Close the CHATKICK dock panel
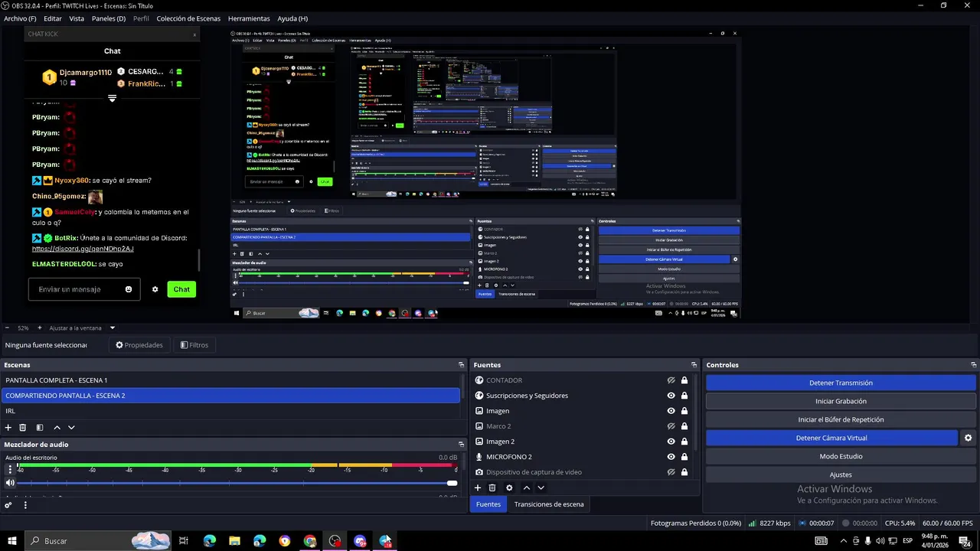The height and width of the screenshot is (551, 980). (x=194, y=34)
